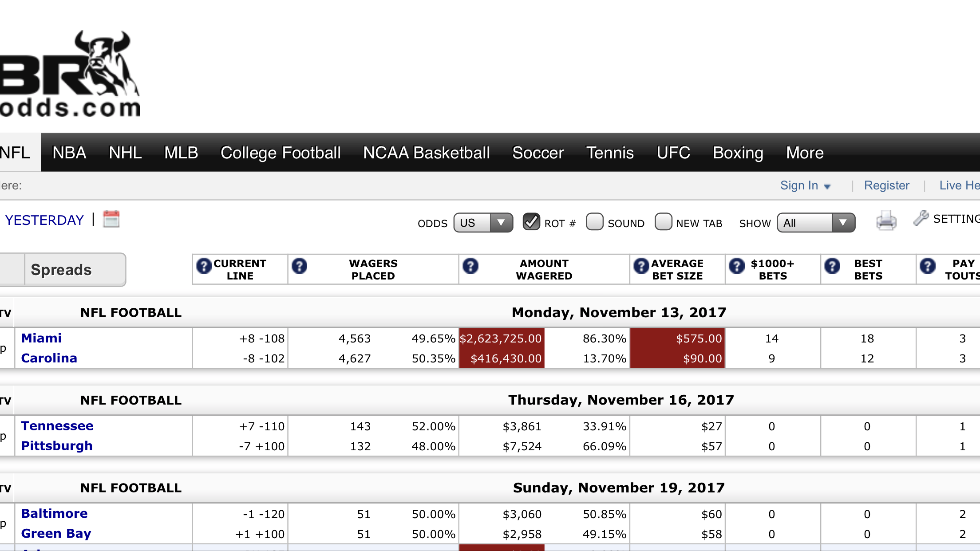Viewport: 980px width, 551px height.
Task: Click help icon beside BEST BETS
Action: pyautogui.click(x=832, y=266)
